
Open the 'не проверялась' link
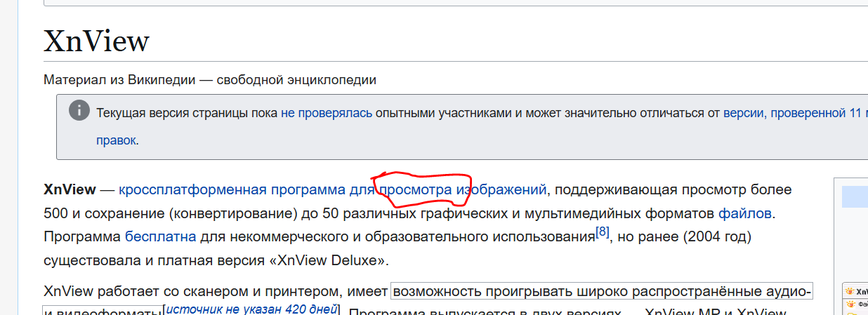(x=326, y=112)
